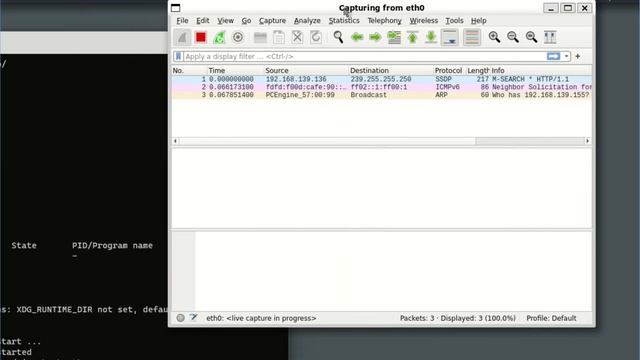Open the View menu

click(225, 20)
